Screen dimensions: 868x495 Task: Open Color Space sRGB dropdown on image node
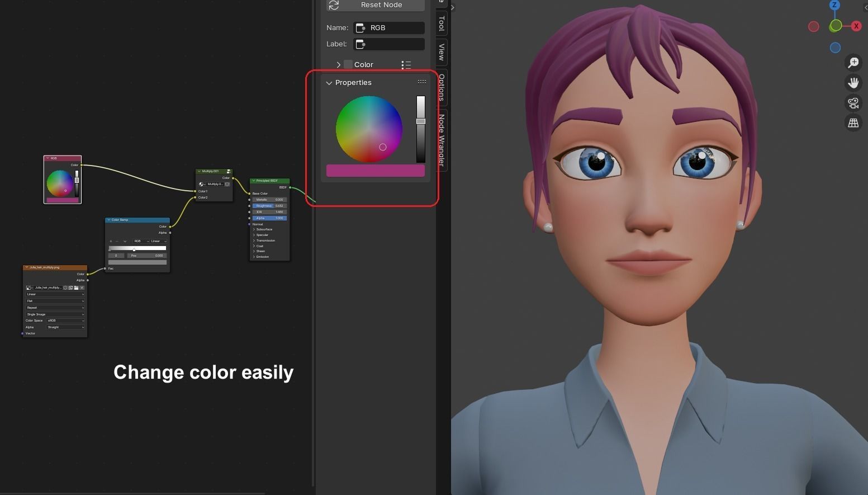(65, 320)
